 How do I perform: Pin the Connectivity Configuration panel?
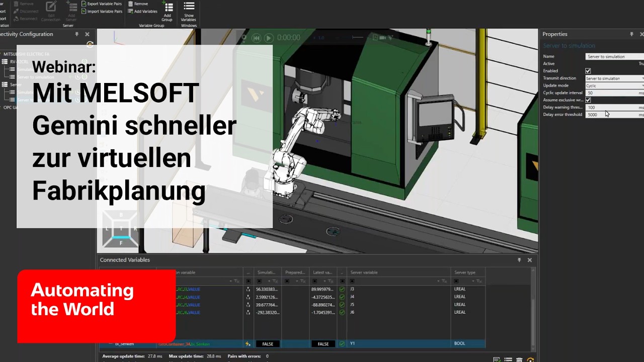(76, 34)
